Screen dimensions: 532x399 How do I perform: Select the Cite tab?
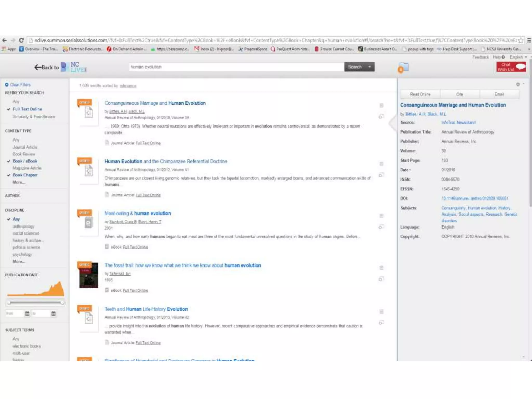[x=459, y=94]
